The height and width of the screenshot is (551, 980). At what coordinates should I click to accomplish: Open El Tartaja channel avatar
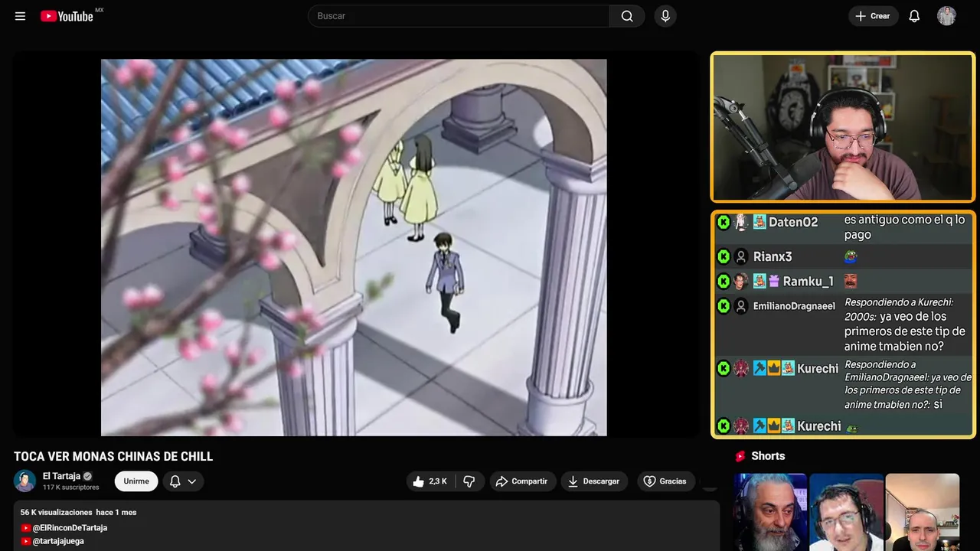24,481
